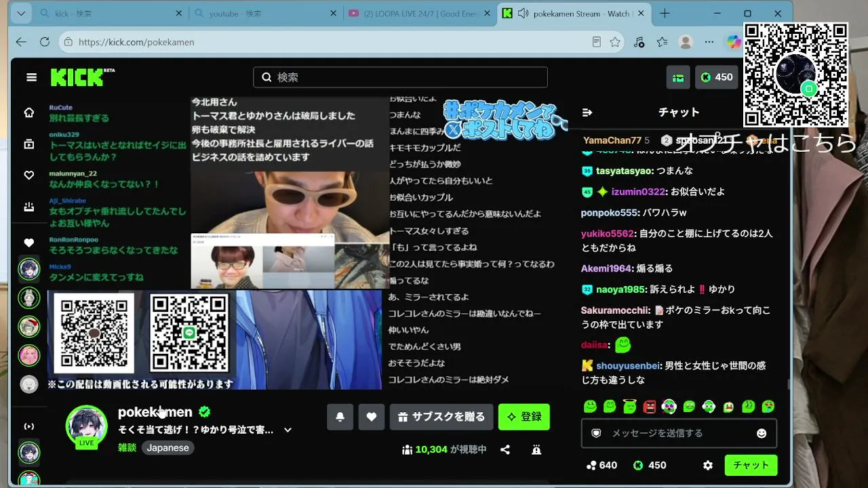Image resolution: width=868 pixels, height=488 pixels.
Task: Open the 450 KICK balance in header
Action: pyautogui.click(x=716, y=77)
